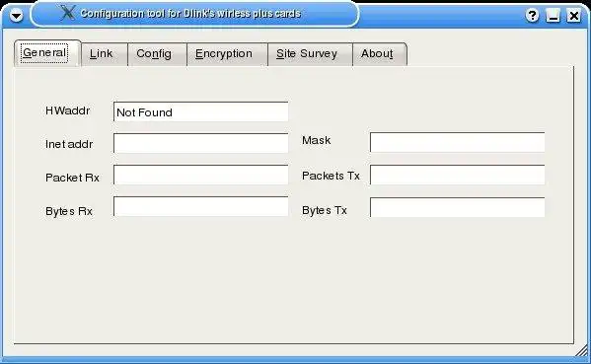Select the General tab
Viewport: 591px width, 364px height.
click(x=47, y=53)
